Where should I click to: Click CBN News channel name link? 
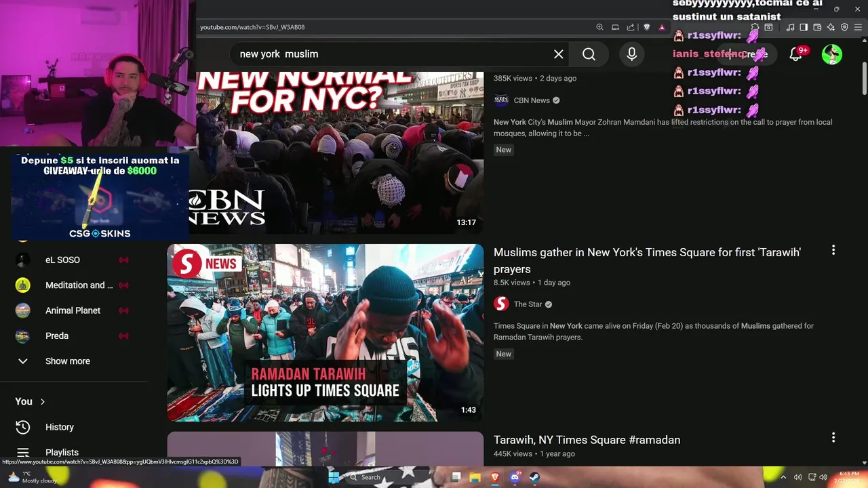point(532,100)
